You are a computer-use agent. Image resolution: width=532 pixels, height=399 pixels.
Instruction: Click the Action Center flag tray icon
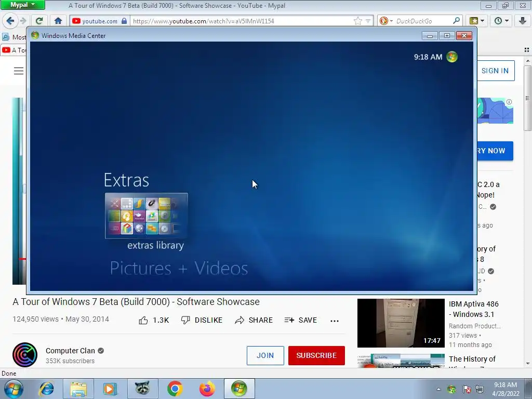click(x=467, y=389)
